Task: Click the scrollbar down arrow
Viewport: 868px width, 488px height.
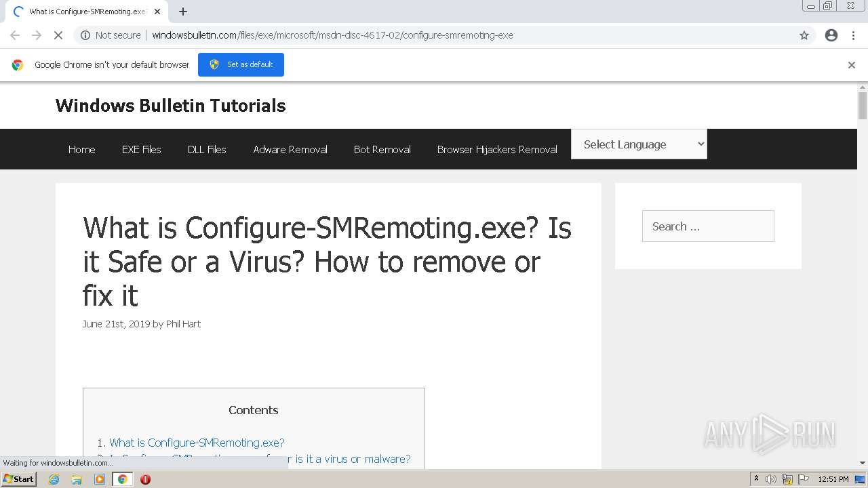Action: click(863, 463)
